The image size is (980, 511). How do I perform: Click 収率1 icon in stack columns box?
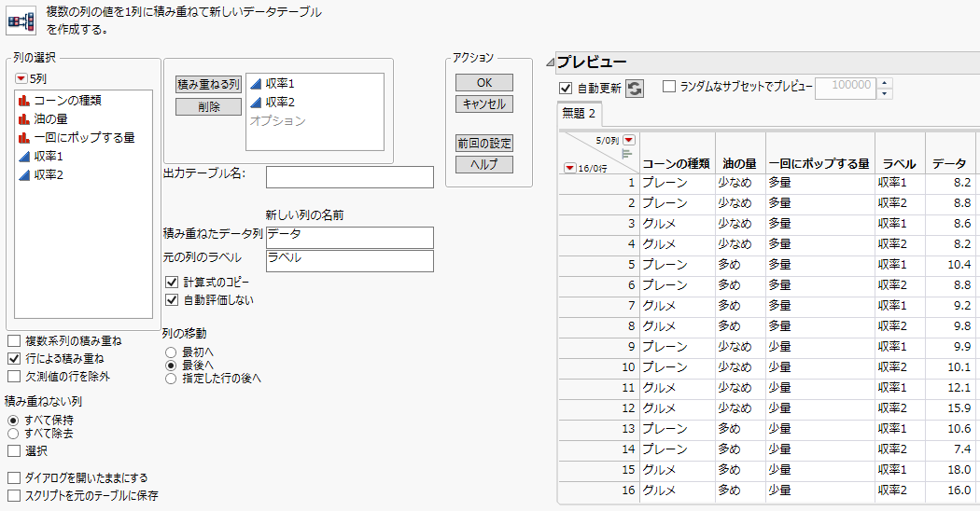pos(257,84)
